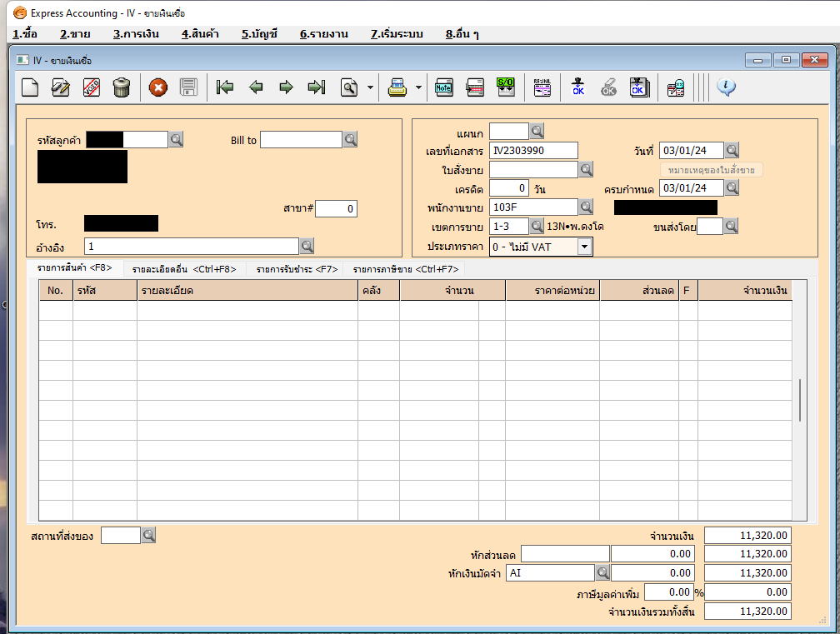840x634 pixels.
Task: Open the find tool dropdown arrow
Action: pos(370,87)
